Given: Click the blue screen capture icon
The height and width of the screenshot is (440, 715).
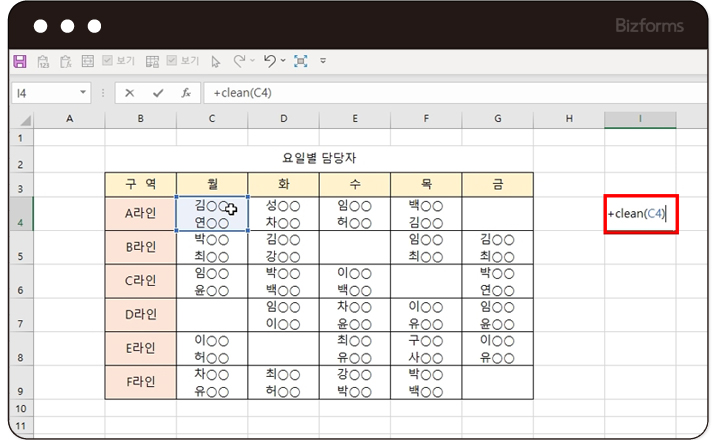Looking at the screenshot, I should coord(301,61).
